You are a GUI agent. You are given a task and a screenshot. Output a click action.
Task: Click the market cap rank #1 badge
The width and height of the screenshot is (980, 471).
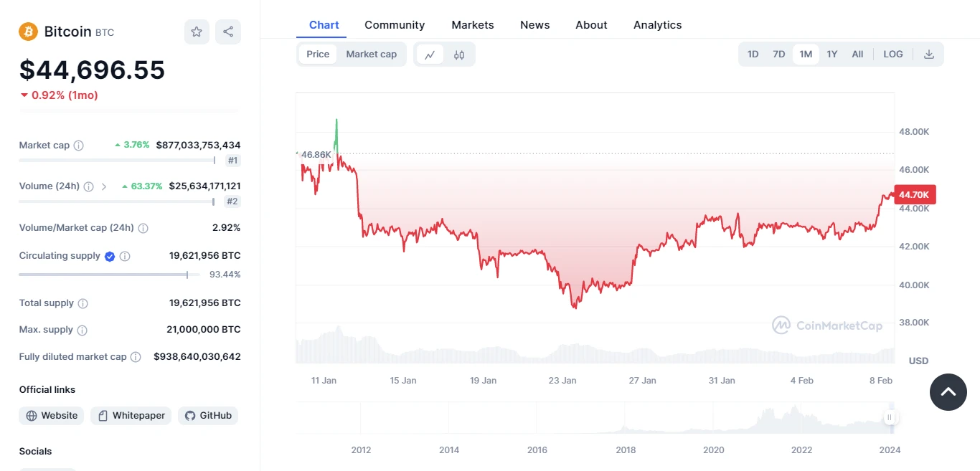pos(232,161)
